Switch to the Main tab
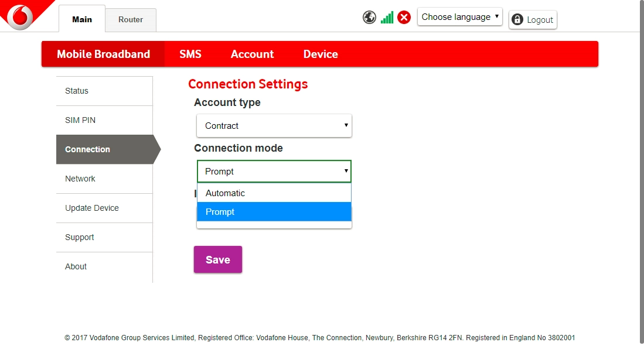 (x=82, y=19)
